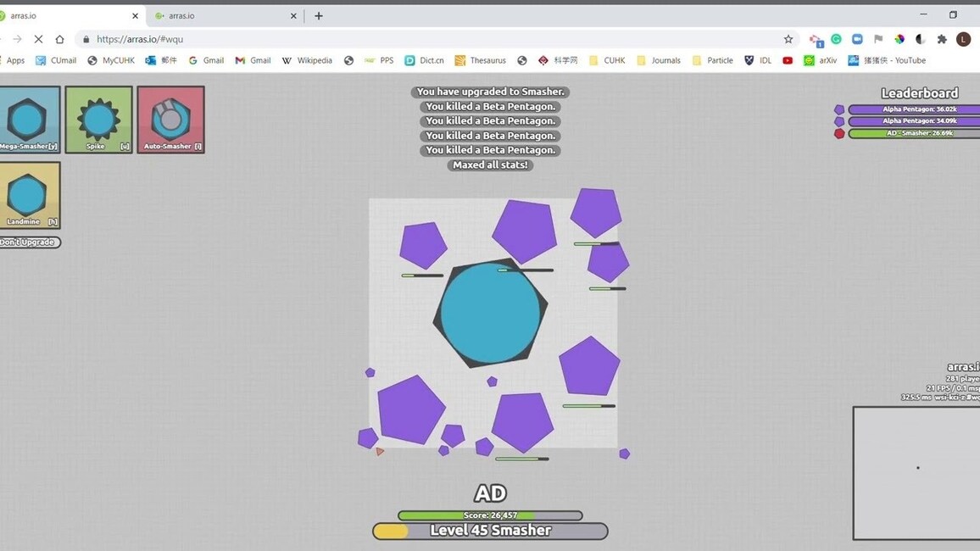Choose the Mega-Smasher upgrade

pos(30,120)
